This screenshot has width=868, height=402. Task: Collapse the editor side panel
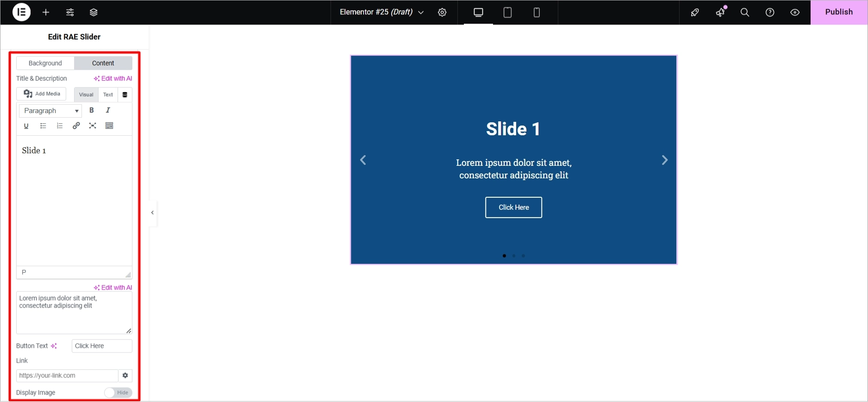point(152,213)
